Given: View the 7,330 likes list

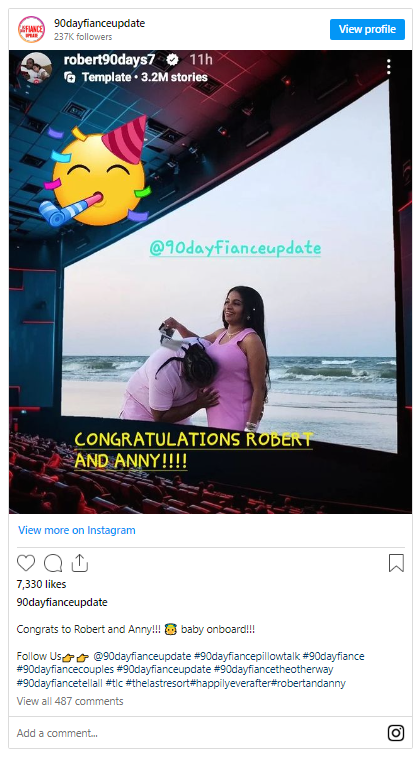Looking at the screenshot, I should click(42, 584).
